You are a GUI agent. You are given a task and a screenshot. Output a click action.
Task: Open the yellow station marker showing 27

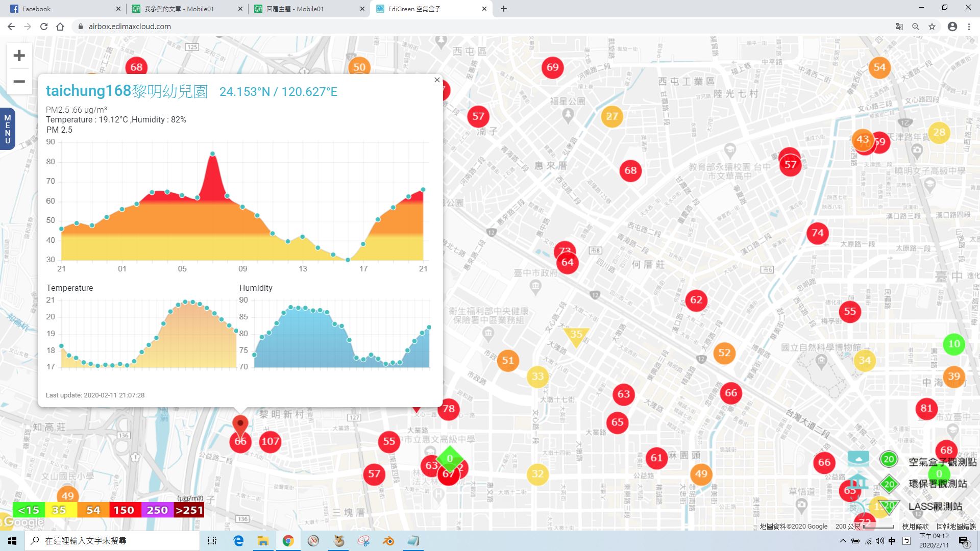pos(612,116)
